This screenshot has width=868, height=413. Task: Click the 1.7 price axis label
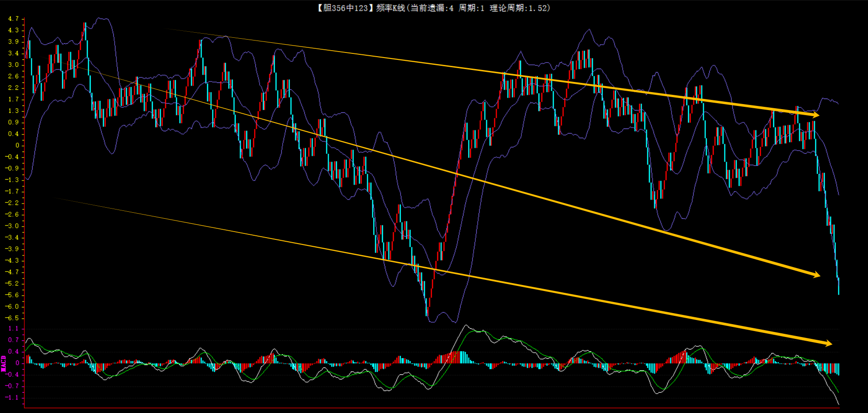click(13, 99)
